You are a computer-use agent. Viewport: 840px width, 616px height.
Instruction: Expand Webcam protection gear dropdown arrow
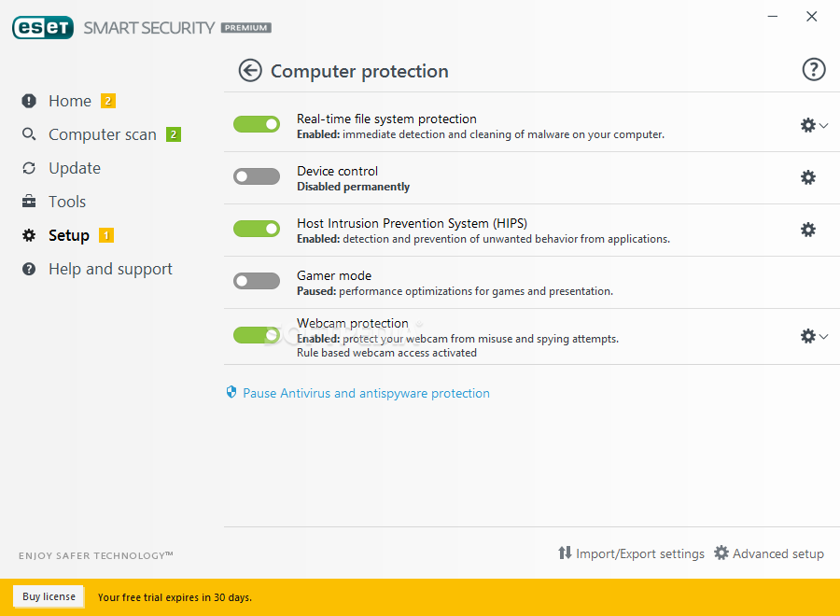824,336
